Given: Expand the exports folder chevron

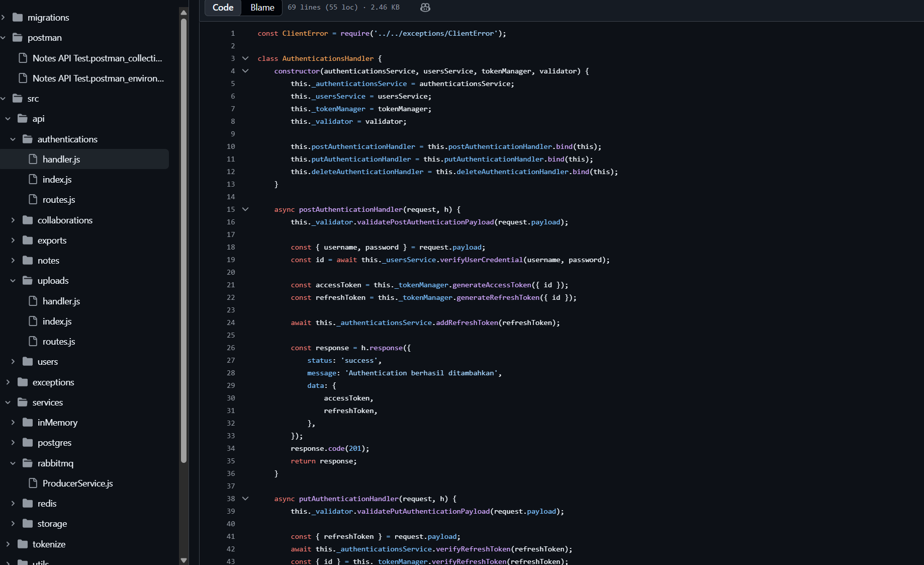Looking at the screenshot, I should [x=13, y=240].
